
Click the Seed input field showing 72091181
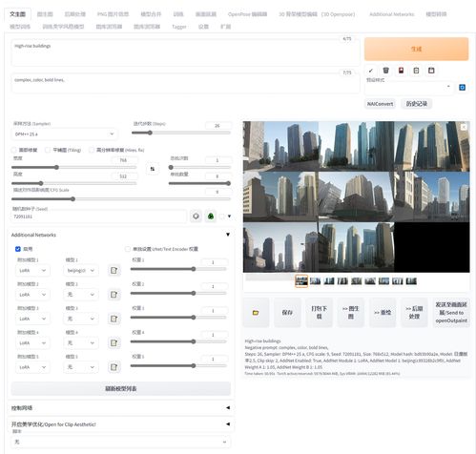point(99,217)
